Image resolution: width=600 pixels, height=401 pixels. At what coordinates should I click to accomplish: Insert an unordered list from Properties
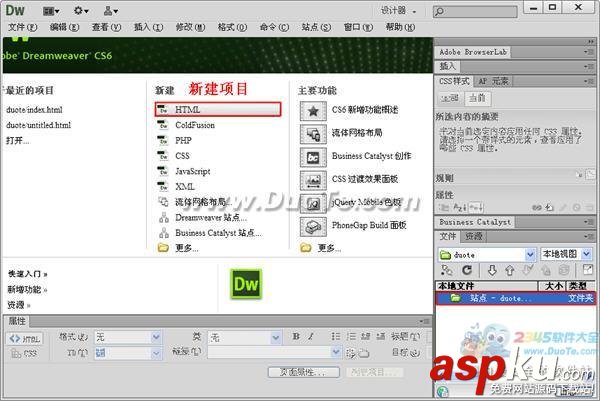(336, 336)
